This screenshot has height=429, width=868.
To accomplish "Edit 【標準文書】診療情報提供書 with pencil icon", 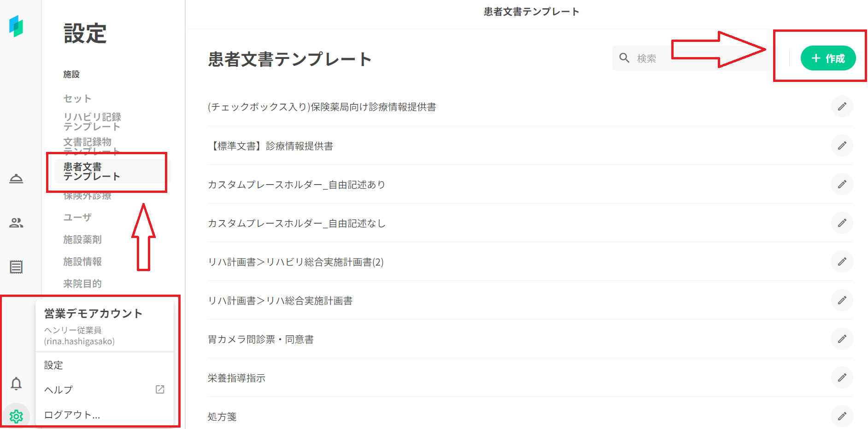I will [842, 146].
